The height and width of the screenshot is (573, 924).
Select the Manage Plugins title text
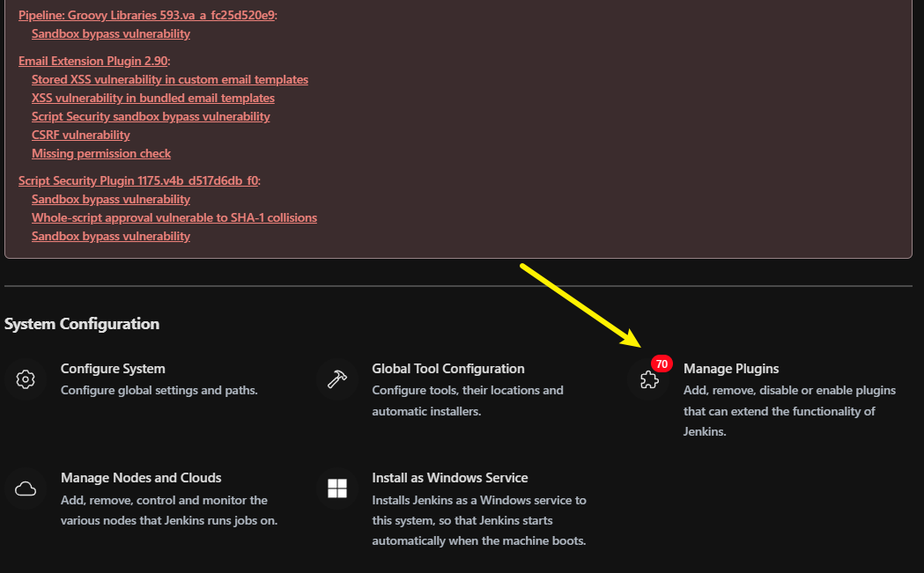(x=731, y=369)
